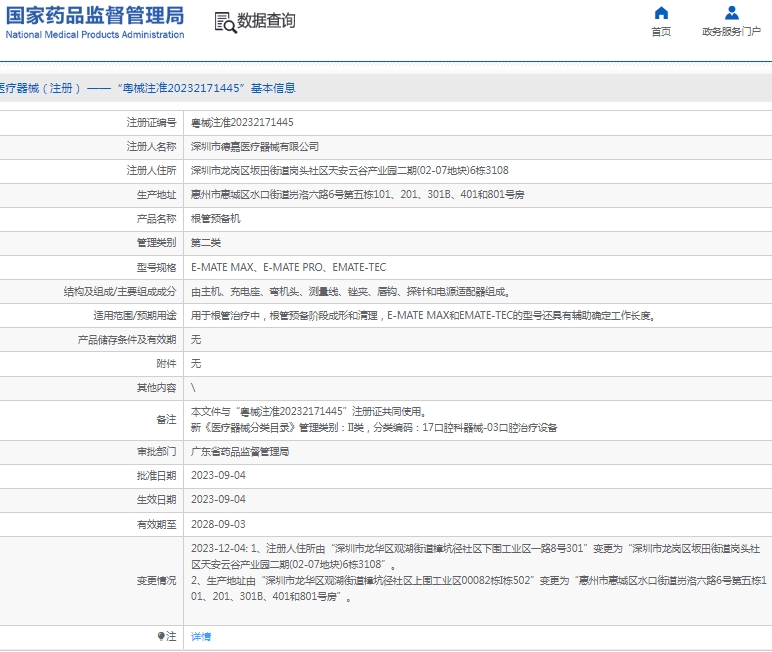Viewport: 772px width, 652px height.
Task: Click model spec E-MATE MAX、E-MATE PRO、EMATE-TEC
Action: point(289,267)
